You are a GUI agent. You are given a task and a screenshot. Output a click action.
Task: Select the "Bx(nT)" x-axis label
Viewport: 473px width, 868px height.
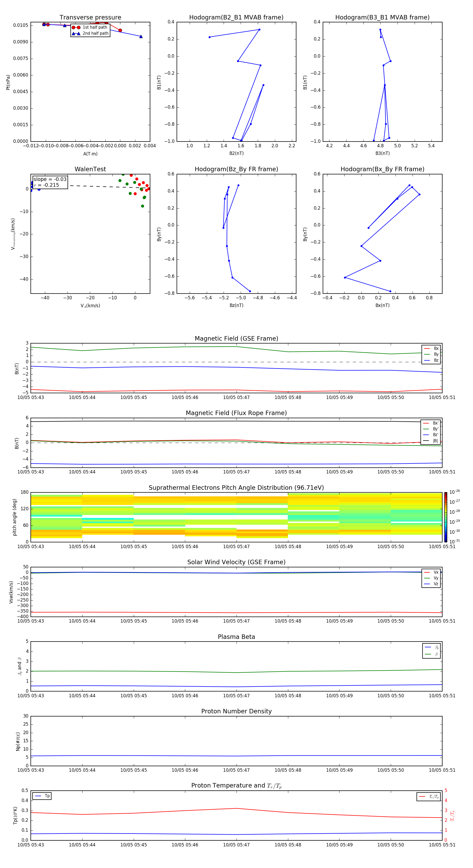point(382,305)
